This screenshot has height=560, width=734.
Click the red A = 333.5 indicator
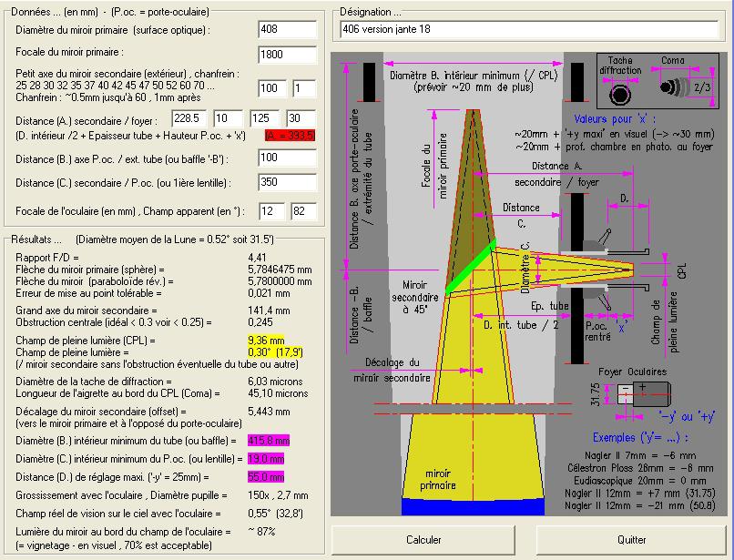tap(290, 136)
